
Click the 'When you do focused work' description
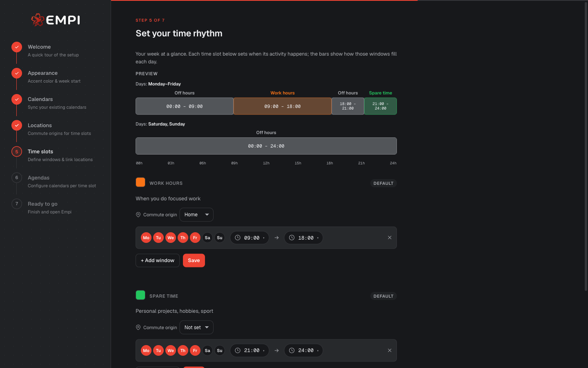(168, 199)
